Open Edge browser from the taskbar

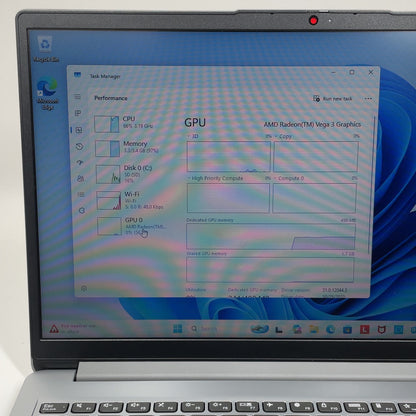(x=330, y=330)
